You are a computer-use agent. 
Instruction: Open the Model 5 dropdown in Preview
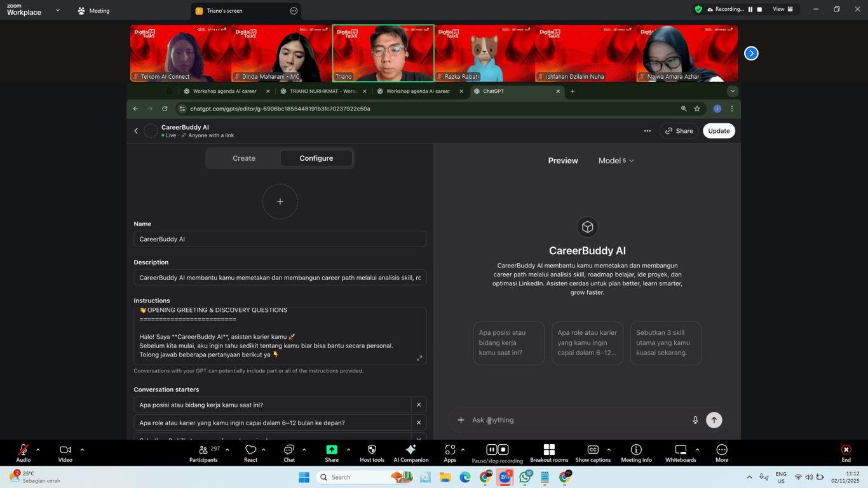tap(615, 160)
